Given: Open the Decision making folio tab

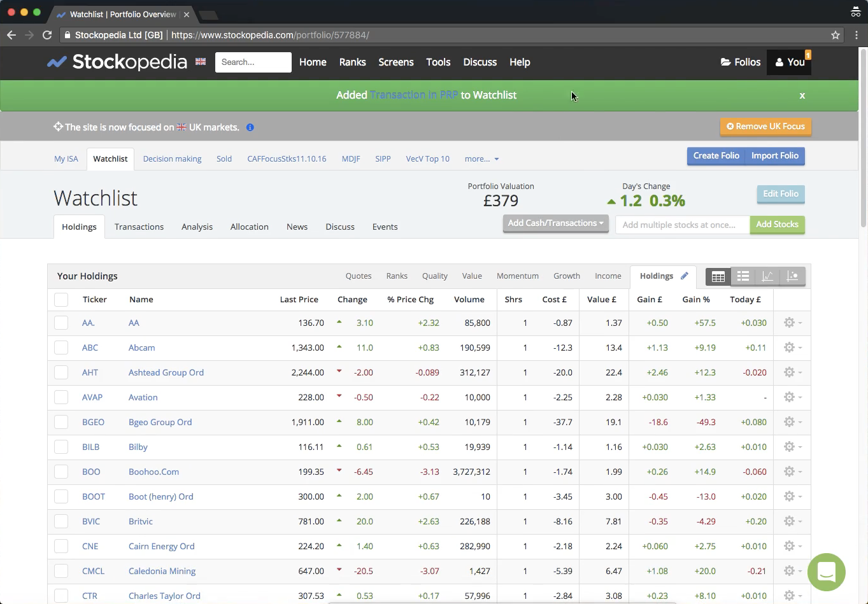Looking at the screenshot, I should coord(172,158).
